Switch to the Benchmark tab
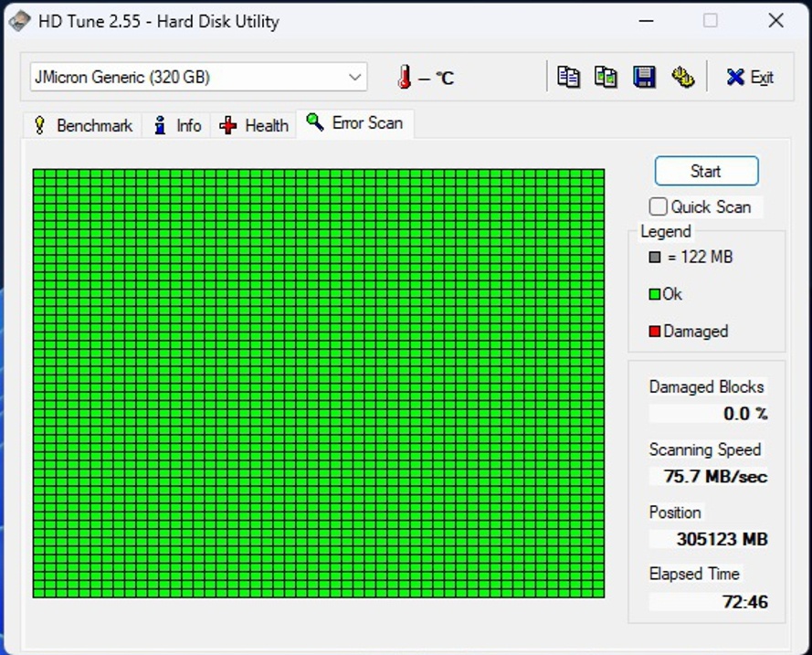Viewport: 812px width, 655px height. (x=82, y=125)
